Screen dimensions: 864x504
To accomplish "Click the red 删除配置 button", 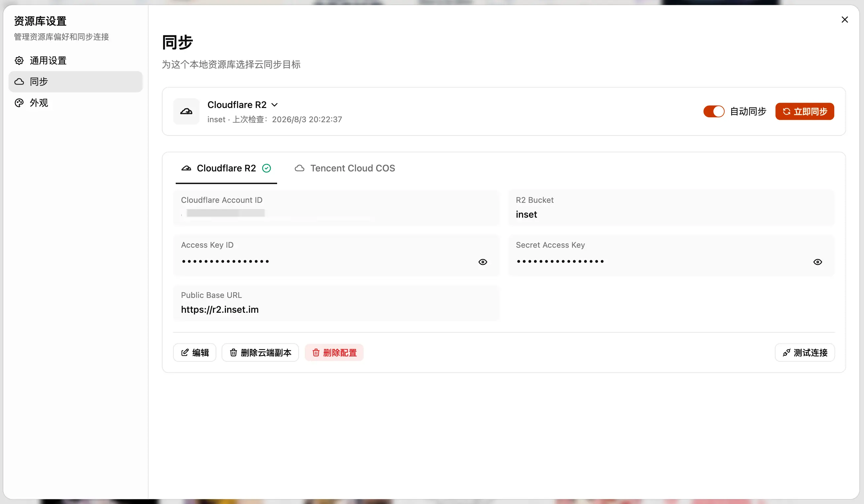I will (334, 352).
